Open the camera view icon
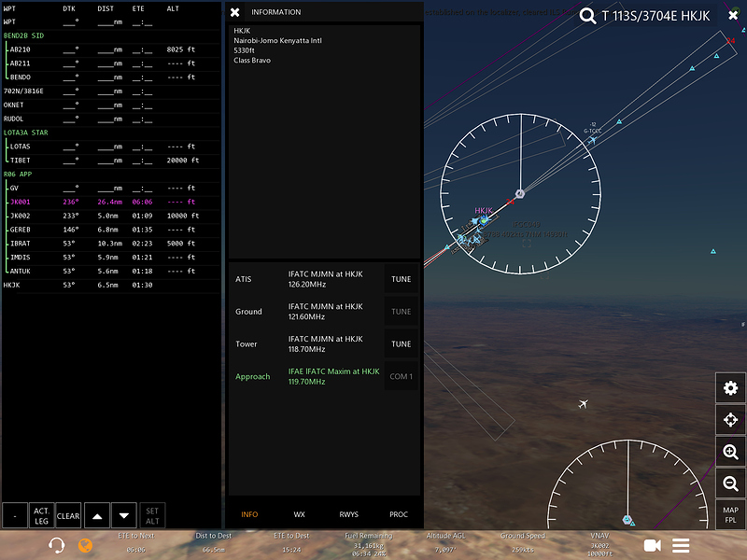 (652, 545)
